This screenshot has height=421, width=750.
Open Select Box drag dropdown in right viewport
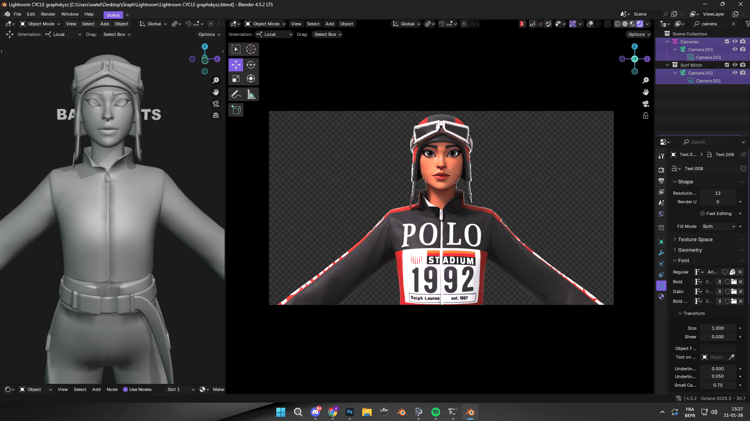click(327, 34)
